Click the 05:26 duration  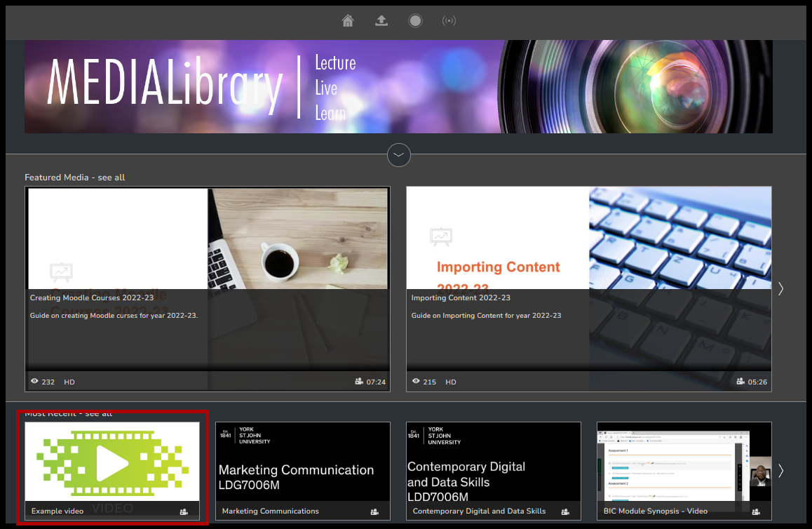[757, 382]
